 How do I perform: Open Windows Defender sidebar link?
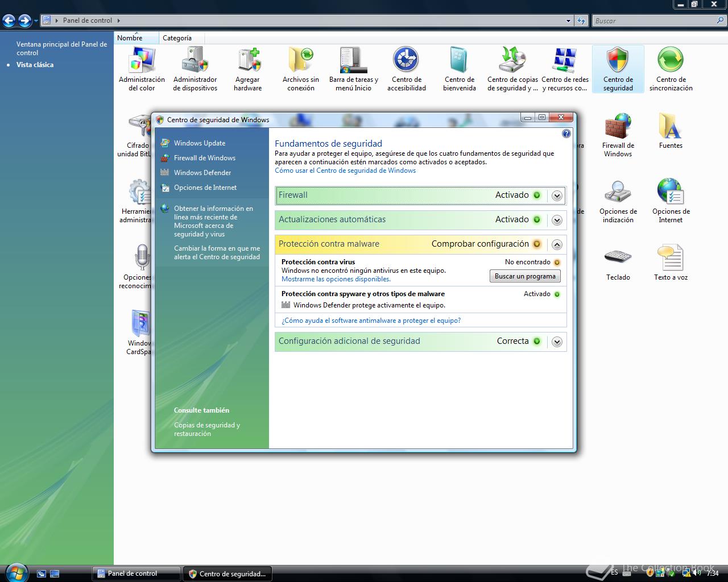coord(202,173)
